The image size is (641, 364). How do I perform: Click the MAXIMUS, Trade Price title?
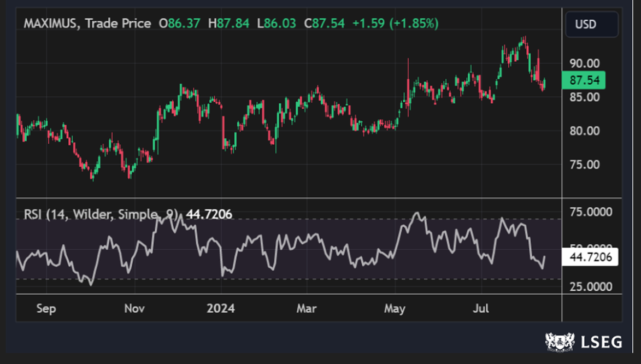pos(87,24)
